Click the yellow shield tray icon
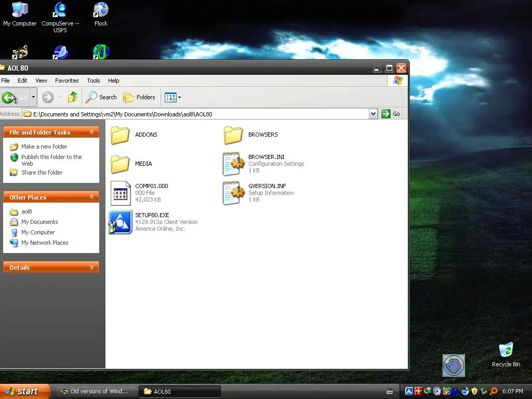Image resolution: width=532 pixels, height=399 pixels. pyautogui.click(x=474, y=391)
